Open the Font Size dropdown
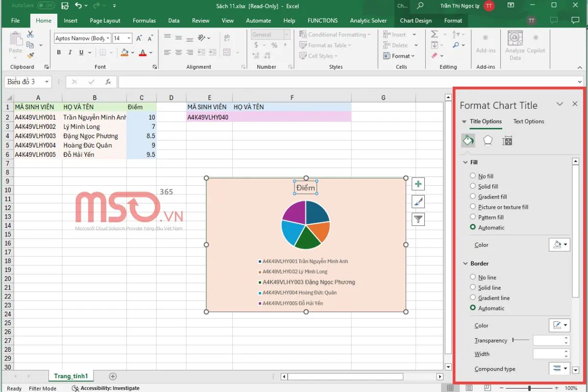Image resolution: width=588 pixels, height=392 pixels. coord(130,38)
